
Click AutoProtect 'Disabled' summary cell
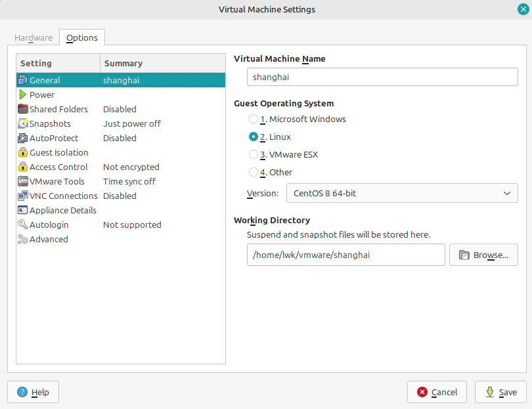[120, 138]
